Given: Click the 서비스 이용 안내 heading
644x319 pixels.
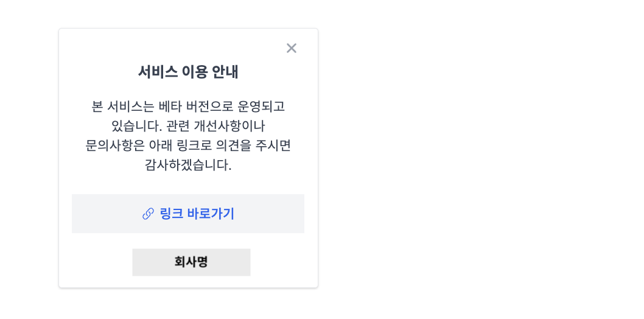Looking at the screenshot, I should point(188,72).
